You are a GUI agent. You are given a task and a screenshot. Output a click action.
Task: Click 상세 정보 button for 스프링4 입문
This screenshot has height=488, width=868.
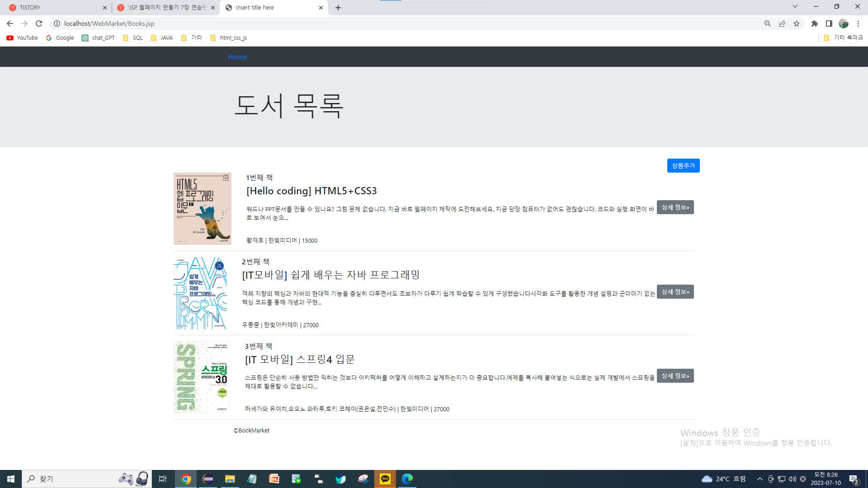click(675, 376)
